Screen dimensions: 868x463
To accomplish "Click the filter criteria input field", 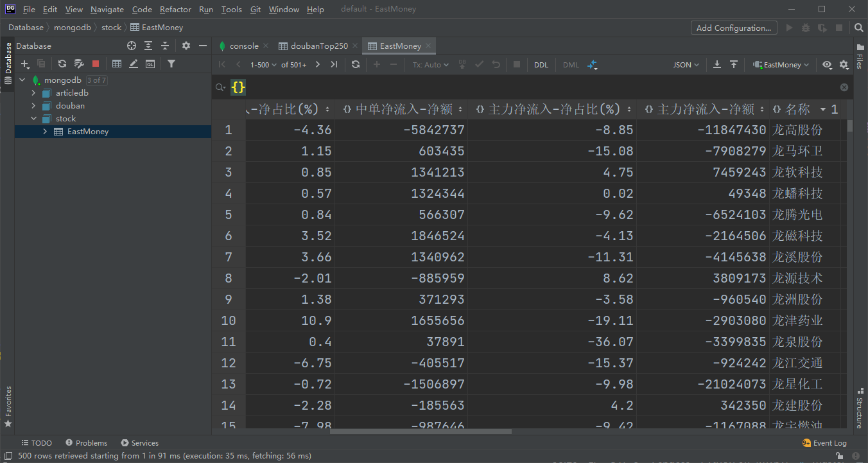I will coord(542,87).
